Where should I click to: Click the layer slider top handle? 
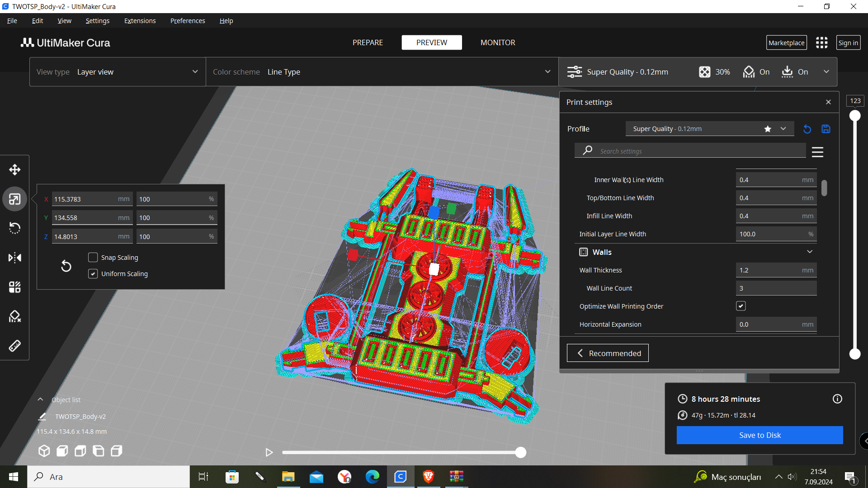[x=855, y=116]
